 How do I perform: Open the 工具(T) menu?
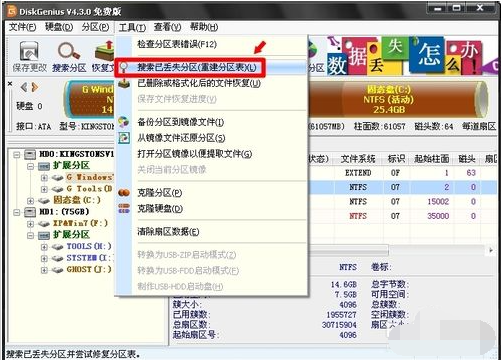(x=132, y=27)
